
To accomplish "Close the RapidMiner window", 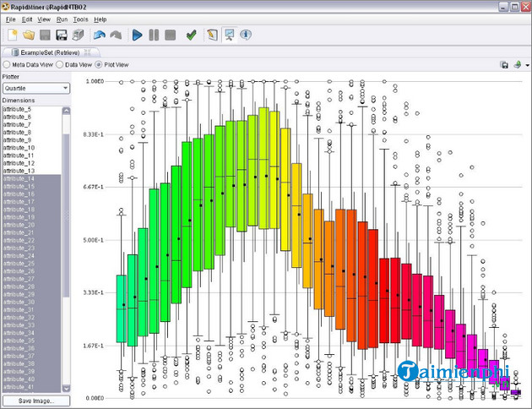I will (526, 7).
